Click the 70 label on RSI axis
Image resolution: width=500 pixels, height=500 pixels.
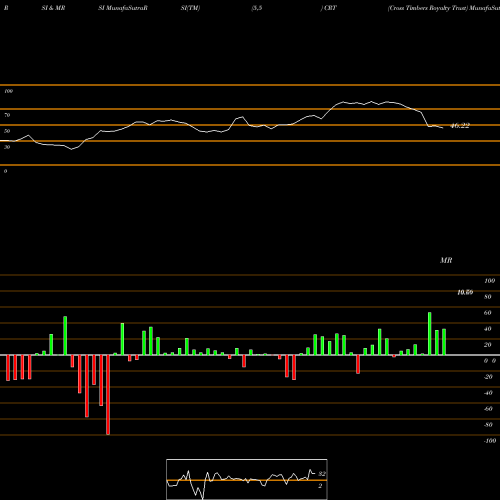click(7, 115)
